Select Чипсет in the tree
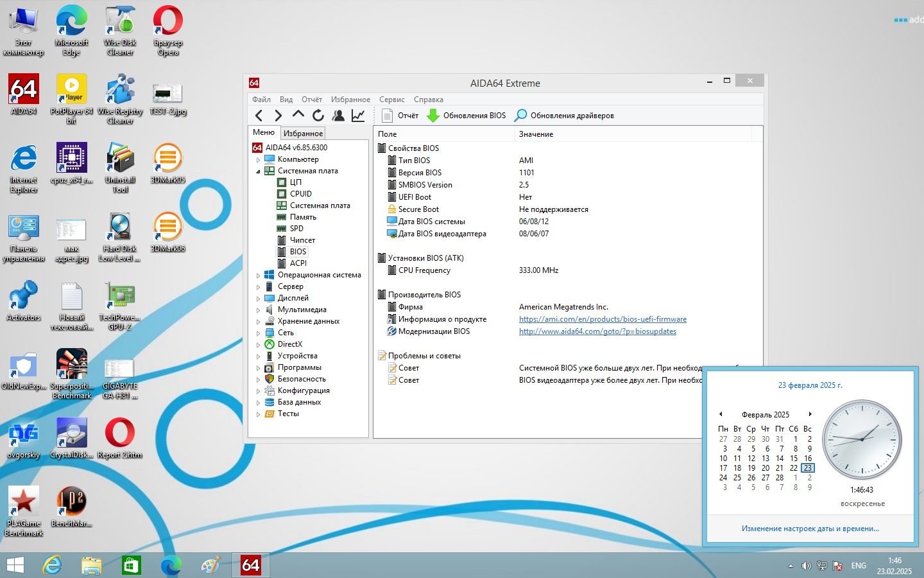Image resolution: width=924 pixels, height=578 pixels. click(x=302, y=240)
